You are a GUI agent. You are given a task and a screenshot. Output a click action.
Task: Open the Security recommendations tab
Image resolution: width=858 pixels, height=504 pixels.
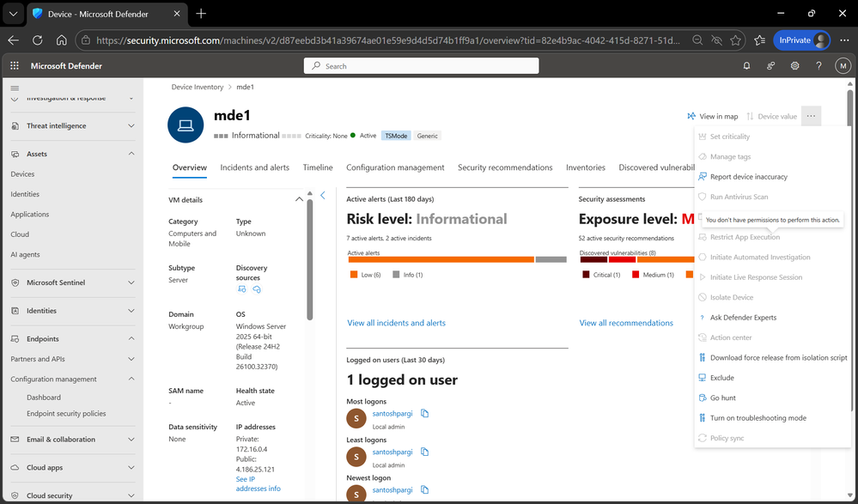(504, 167)
